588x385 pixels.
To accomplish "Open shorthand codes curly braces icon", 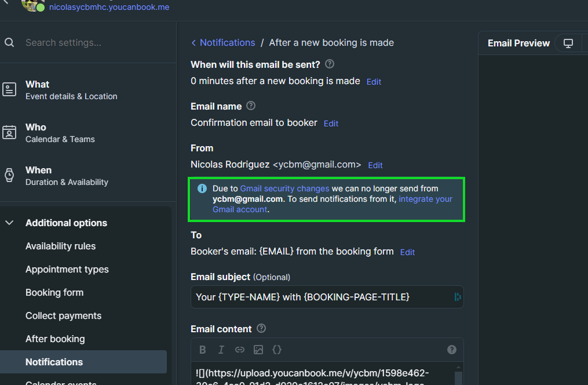I will [x=277, y=350].
